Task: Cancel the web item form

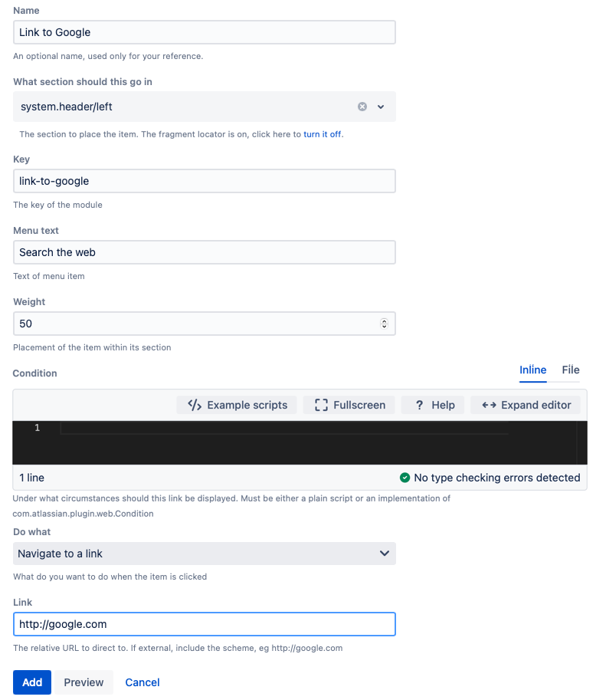Action: [x=142, y=682]
